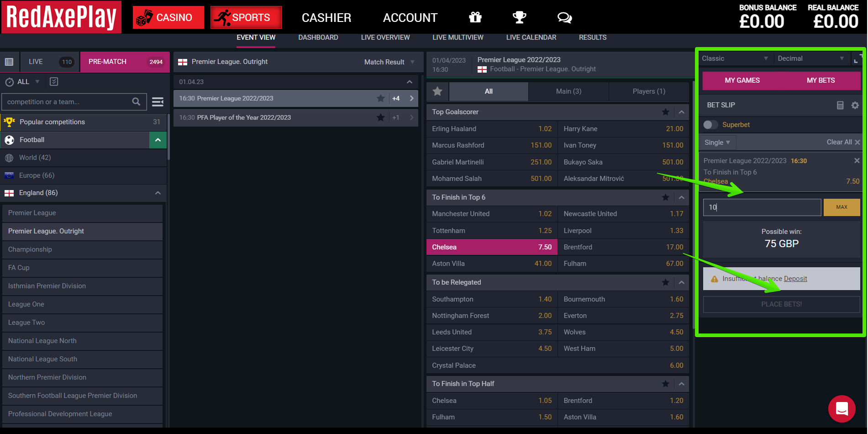The width and height of the screenshot is (868, 434).
Task: Switch to the LIVE OVERVIEW tab
Action: 385,37
